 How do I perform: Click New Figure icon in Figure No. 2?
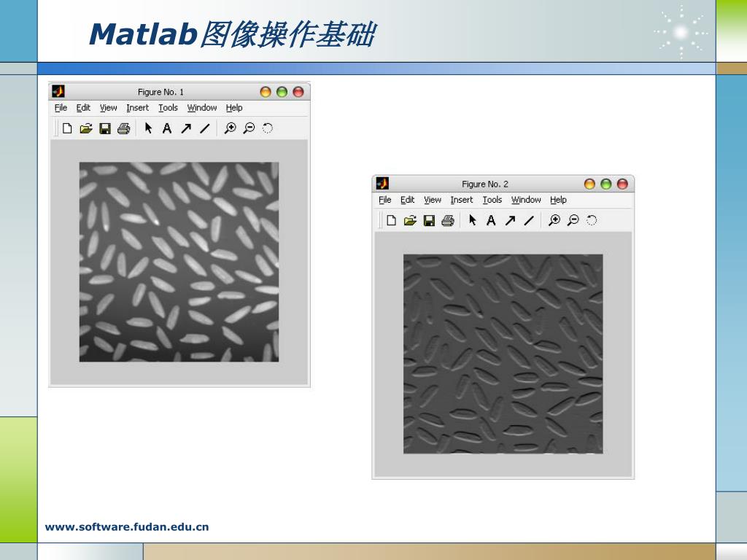pyautogui.click(x=391, y=220)
